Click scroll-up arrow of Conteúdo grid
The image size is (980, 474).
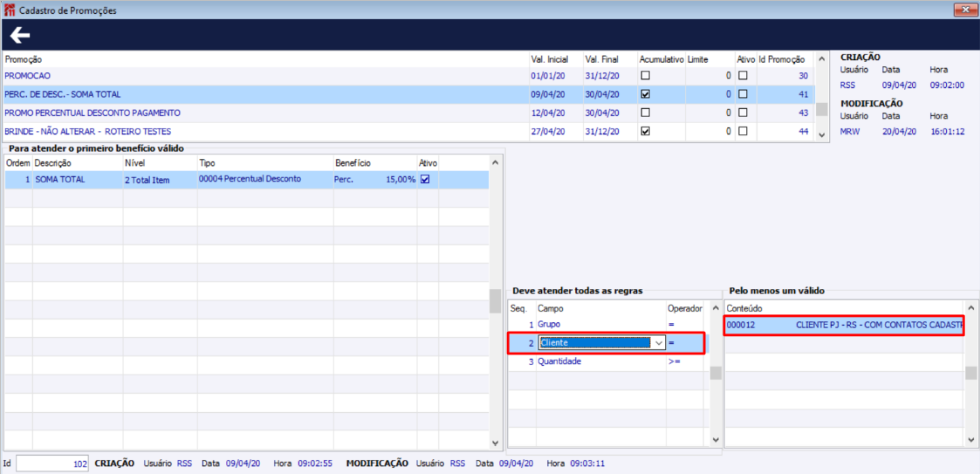(970, 308)
